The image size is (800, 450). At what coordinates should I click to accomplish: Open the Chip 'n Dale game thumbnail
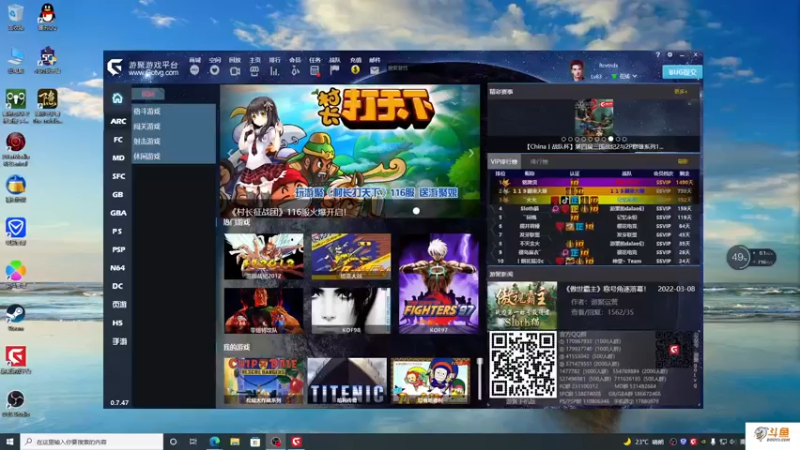[x=263, y=381]
